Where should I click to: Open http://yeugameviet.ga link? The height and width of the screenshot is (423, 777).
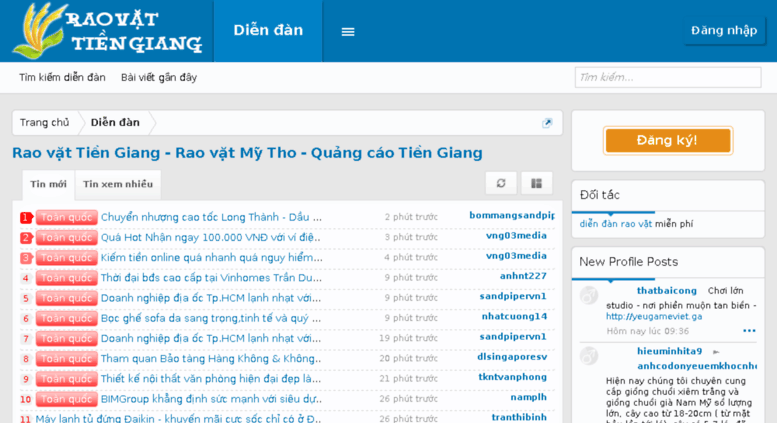(x=654, y=316)
